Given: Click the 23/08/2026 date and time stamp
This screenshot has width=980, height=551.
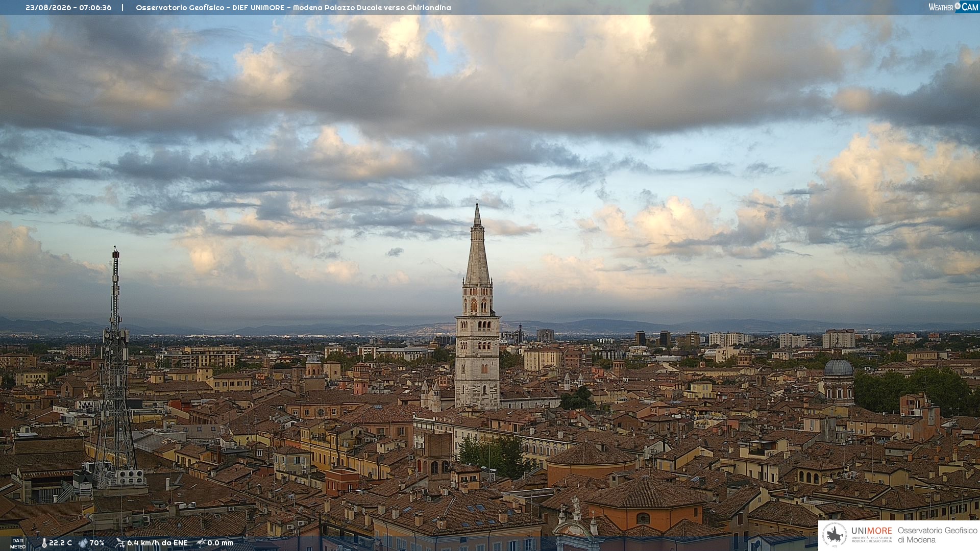Looking at the screenshot, I should click(68, 8).
